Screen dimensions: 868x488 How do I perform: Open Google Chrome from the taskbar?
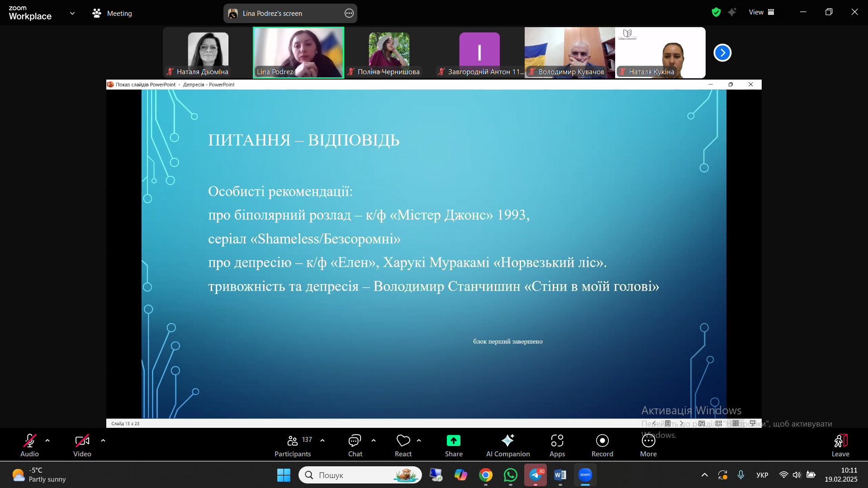click(486, 475)
